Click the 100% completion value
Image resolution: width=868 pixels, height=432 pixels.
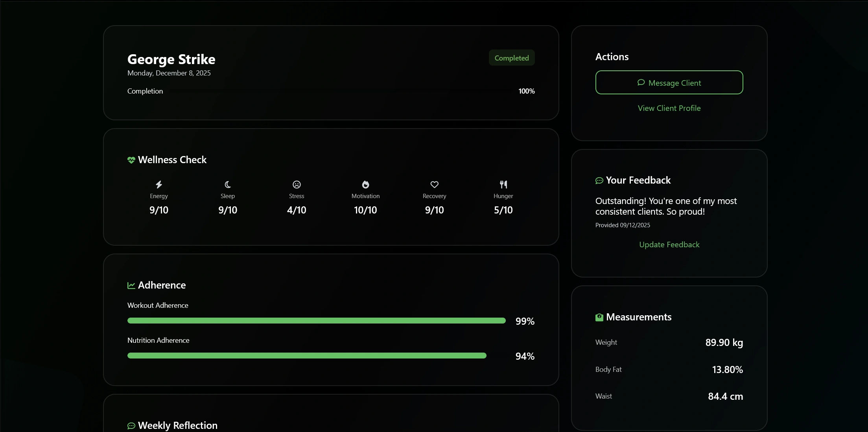[x=526, y=91]
